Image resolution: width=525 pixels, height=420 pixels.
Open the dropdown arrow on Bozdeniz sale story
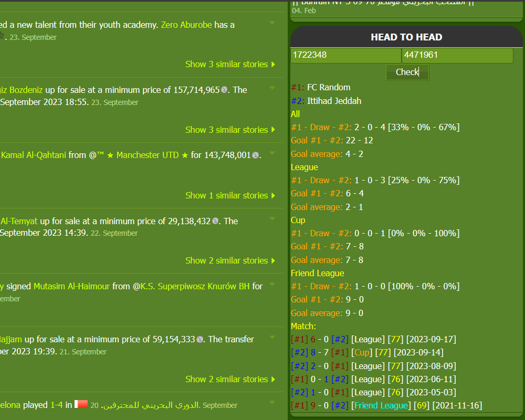(x=272, y=88)
